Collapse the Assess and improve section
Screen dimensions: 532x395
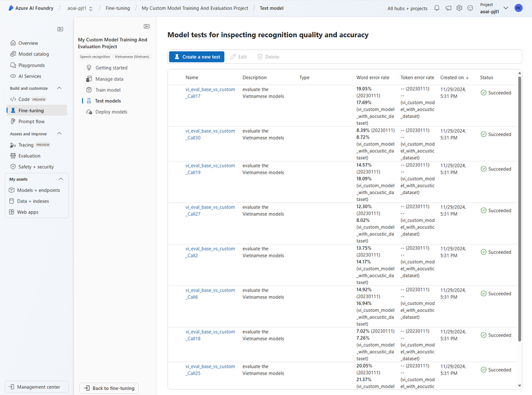point(59,133)
